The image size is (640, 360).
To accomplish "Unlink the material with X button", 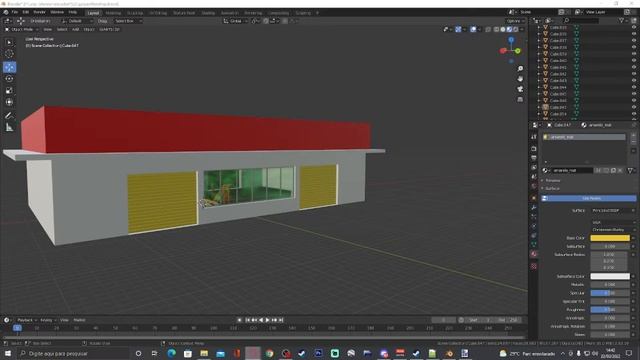I will (x=620, y=170).
